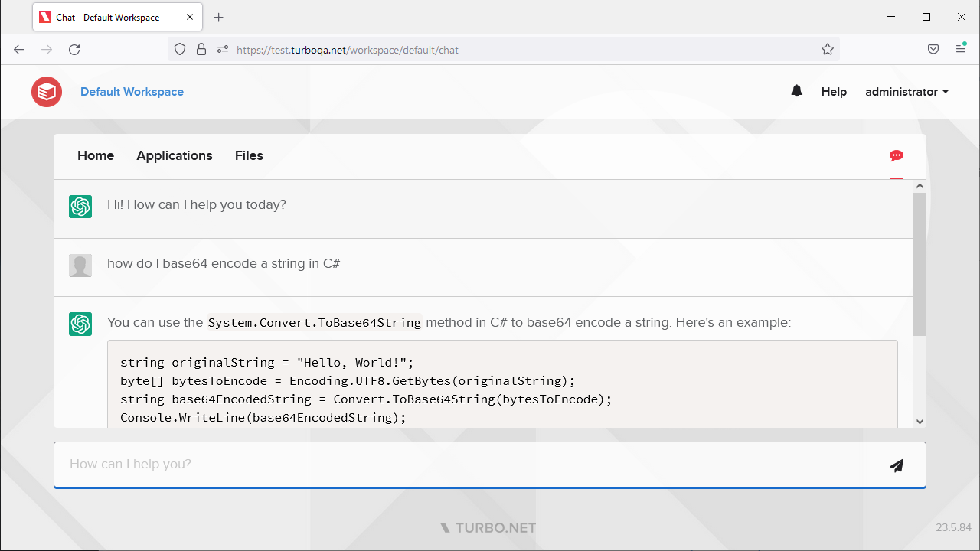Click the red Turbo workspace logo

[47, 92]
